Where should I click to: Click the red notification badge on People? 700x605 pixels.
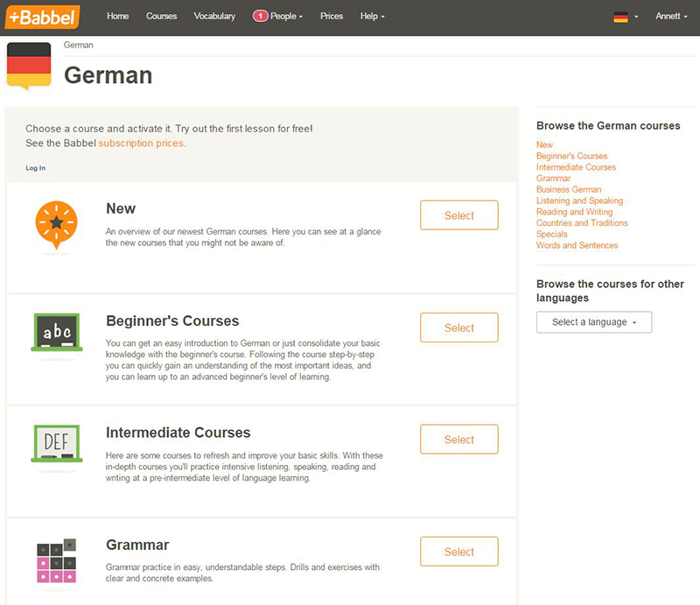(260, 16)
